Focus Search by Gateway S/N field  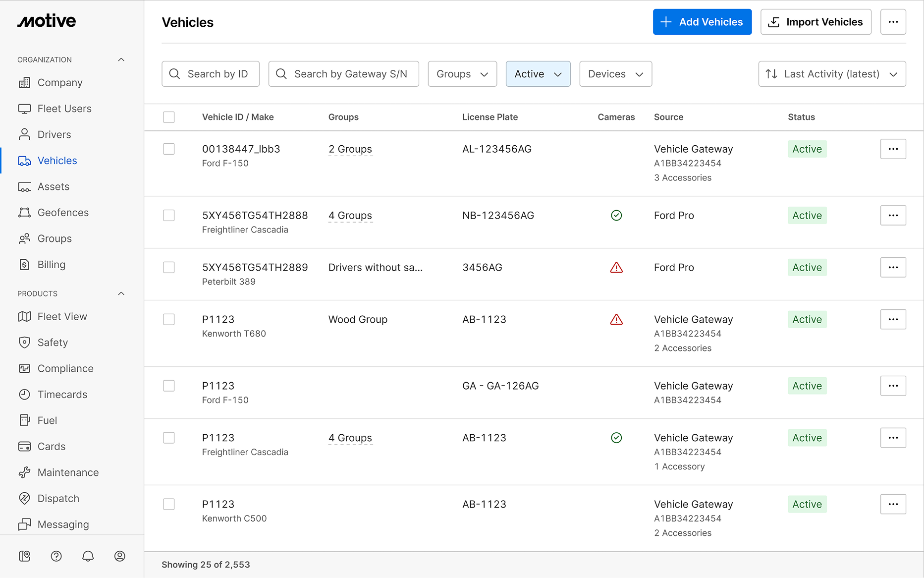pyautogui.click(x=344, y=74)
